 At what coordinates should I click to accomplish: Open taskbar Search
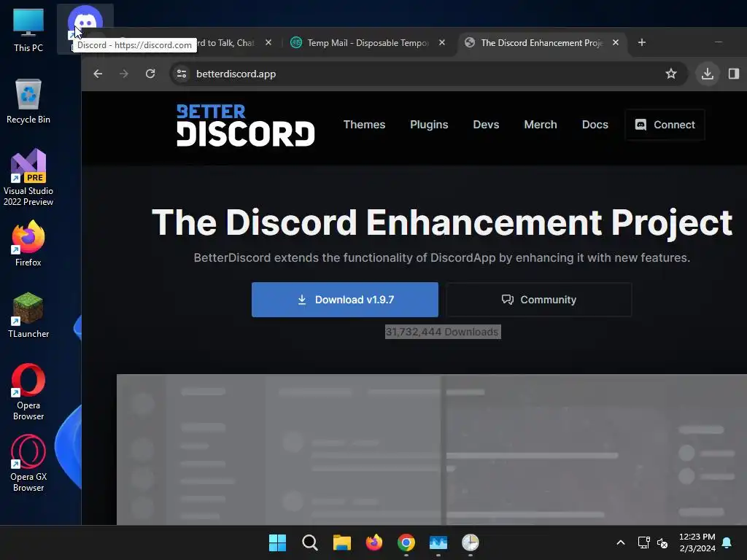coord(309,542)
